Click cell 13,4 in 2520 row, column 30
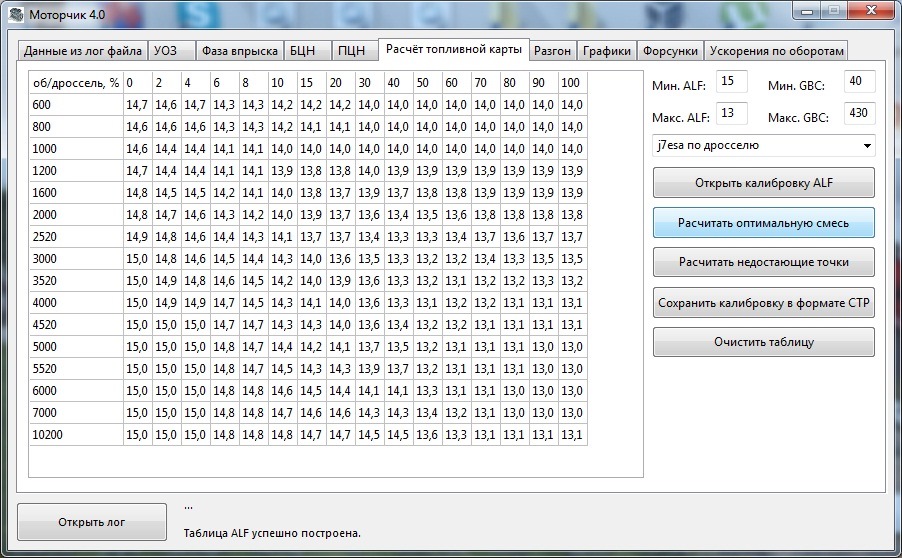The width and height of the screenshot is (902, 558). tap(370, 236)
